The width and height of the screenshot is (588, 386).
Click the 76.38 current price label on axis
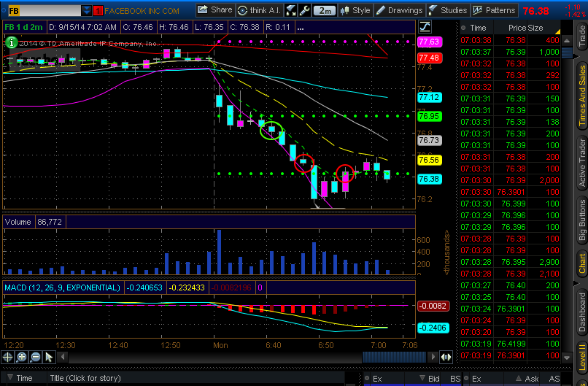(430, 179)
